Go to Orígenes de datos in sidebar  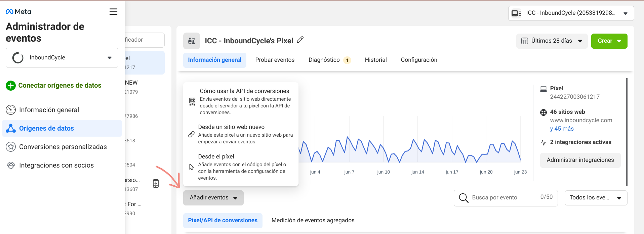(x=62, y=128)
